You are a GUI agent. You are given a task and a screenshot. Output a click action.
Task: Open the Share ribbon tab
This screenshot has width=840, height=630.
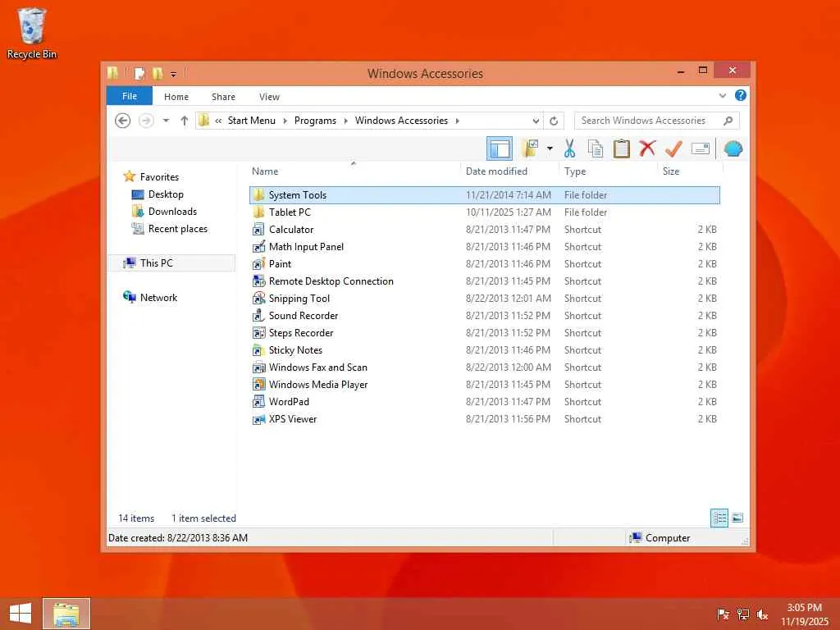(223, 97)
